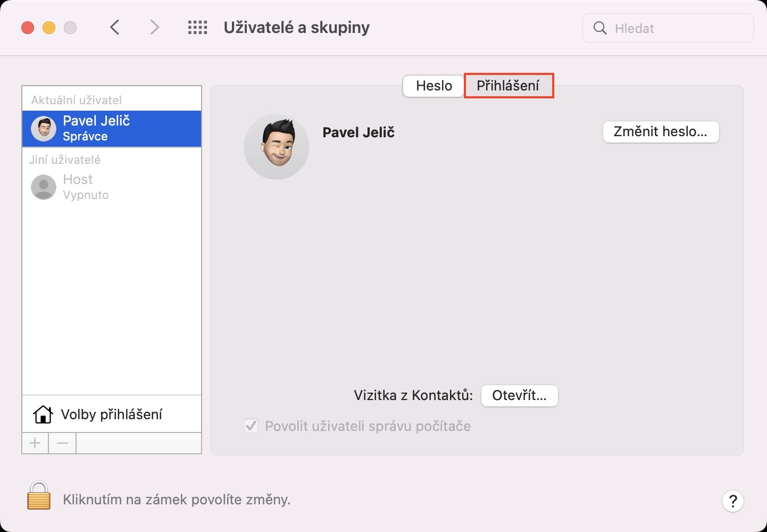Select Pavel Jelič in the user list
The width and height of the screenshot is (767, 532).
click(112, 129)
